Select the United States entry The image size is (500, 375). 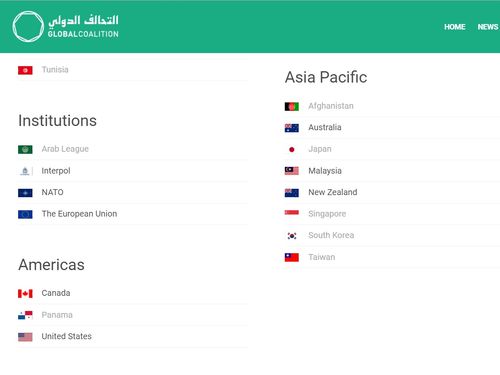tap(66, 336)
